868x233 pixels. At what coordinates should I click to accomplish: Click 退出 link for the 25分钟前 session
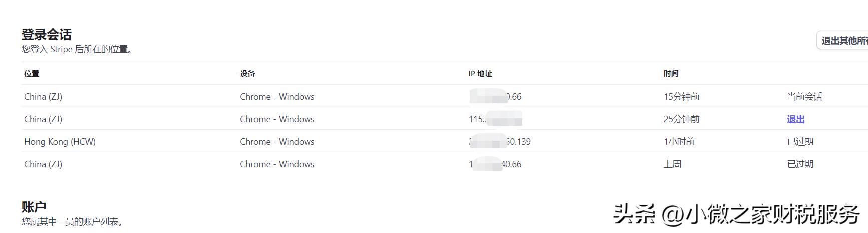coord(795,119)
